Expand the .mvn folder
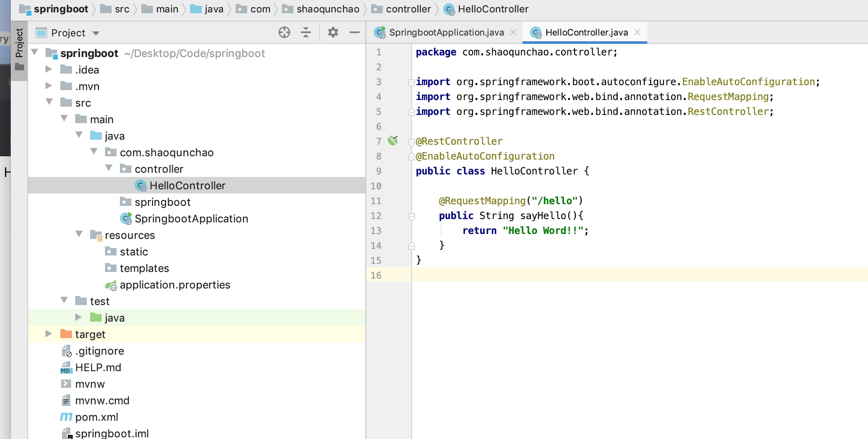 click(x=48, y=86)
